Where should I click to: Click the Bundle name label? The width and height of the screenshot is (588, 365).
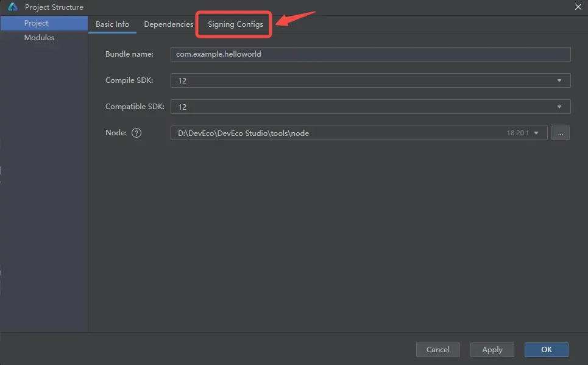point(129,54)
